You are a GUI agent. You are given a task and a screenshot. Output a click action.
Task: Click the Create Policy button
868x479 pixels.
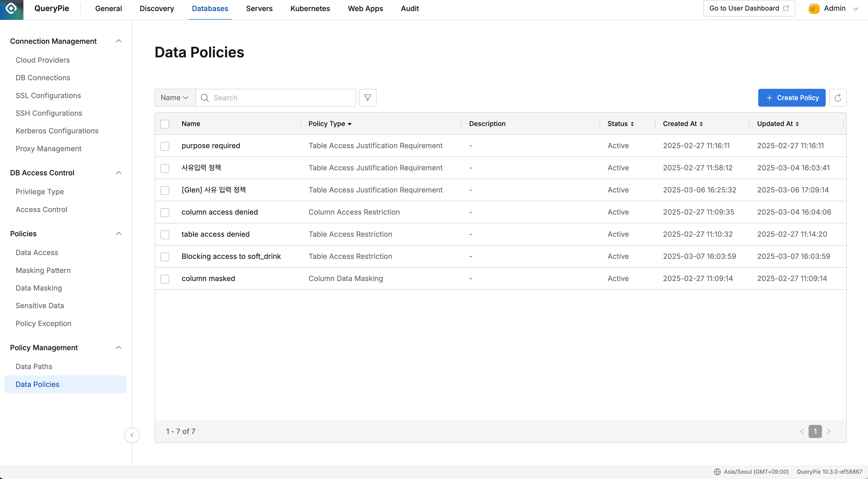[x=791, y=98]
